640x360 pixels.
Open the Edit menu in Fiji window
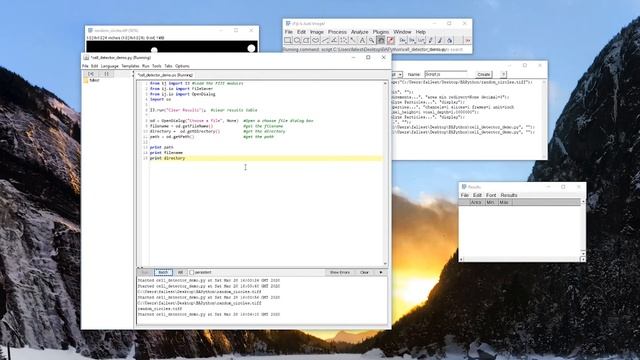301,32
